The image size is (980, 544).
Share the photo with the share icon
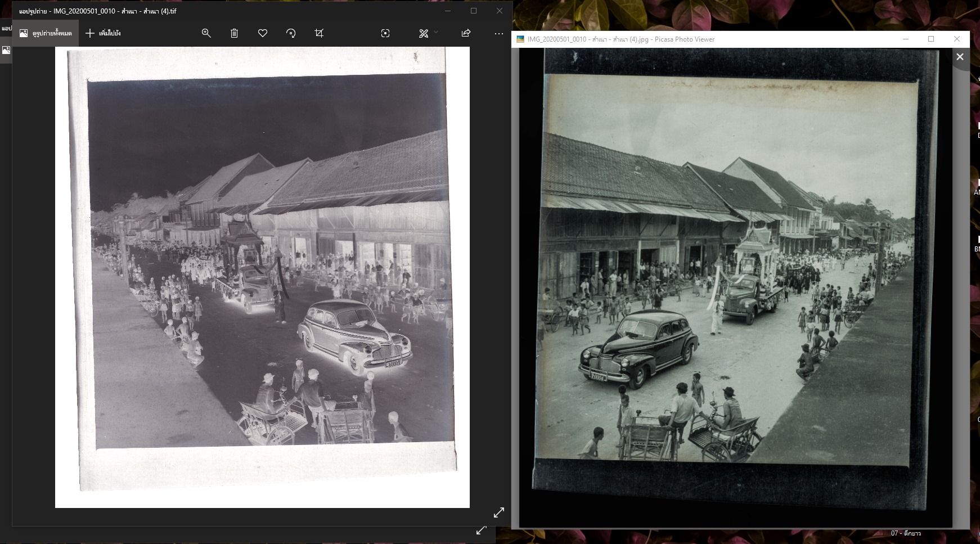point(466,33)
